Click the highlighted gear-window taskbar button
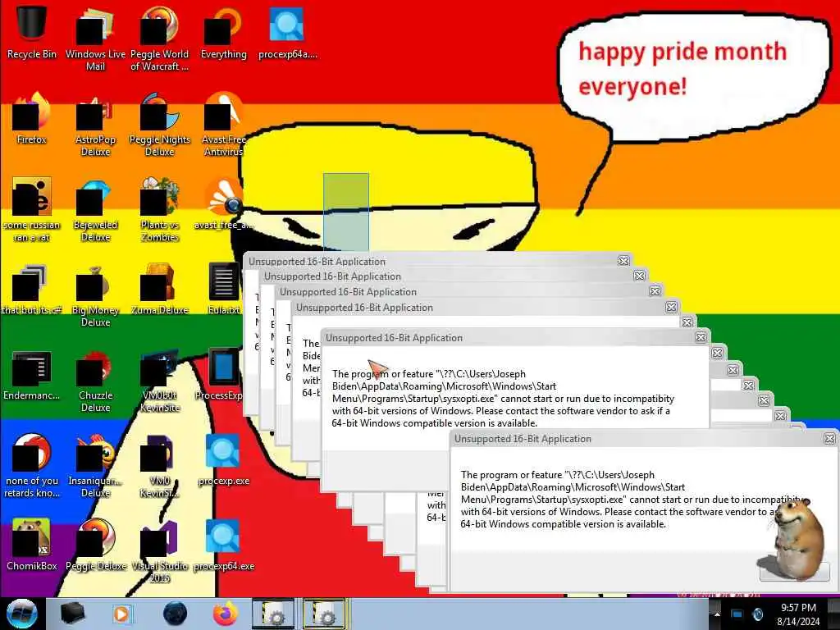Viewport: 840px width, 630px height. point(324,614)
